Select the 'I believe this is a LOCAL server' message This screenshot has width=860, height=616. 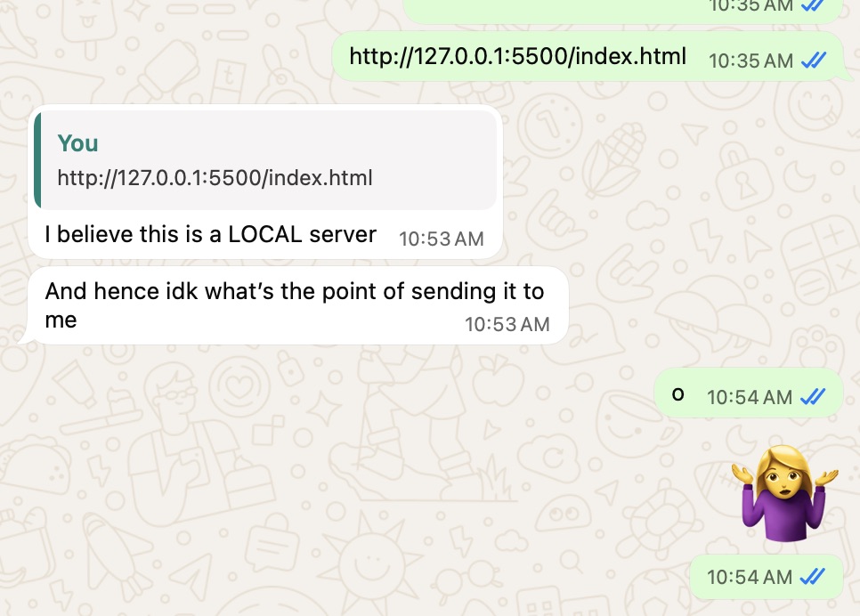[x=211, y=235]
